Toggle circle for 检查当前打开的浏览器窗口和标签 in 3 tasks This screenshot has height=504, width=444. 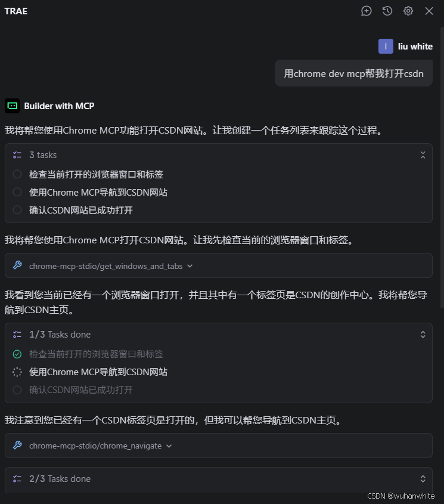tap(17, 174)
